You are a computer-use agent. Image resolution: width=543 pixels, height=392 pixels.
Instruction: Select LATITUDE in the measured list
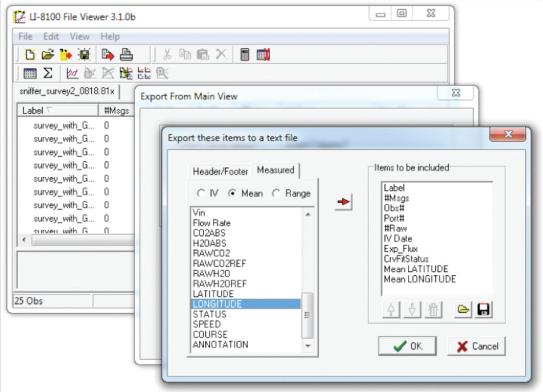(x=246, y=294)
